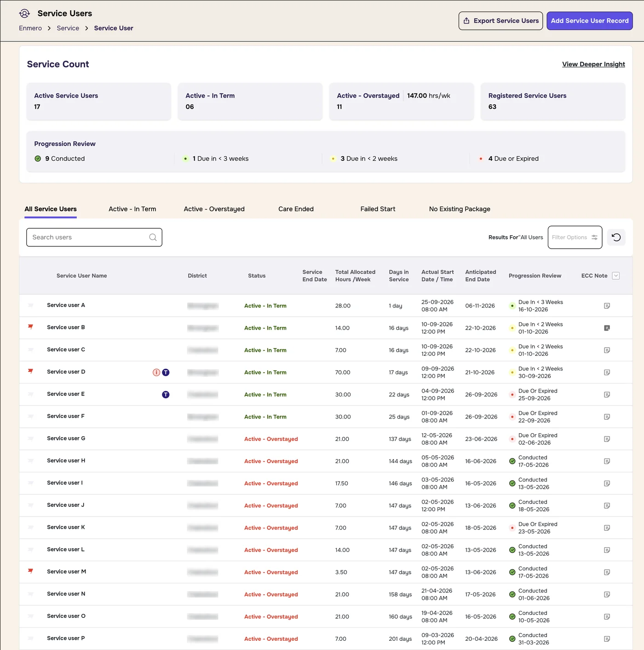This screenshot has height=650, width=644.
Task: Click the 9 Conducted progression review item
Action: tap(60, 159)
